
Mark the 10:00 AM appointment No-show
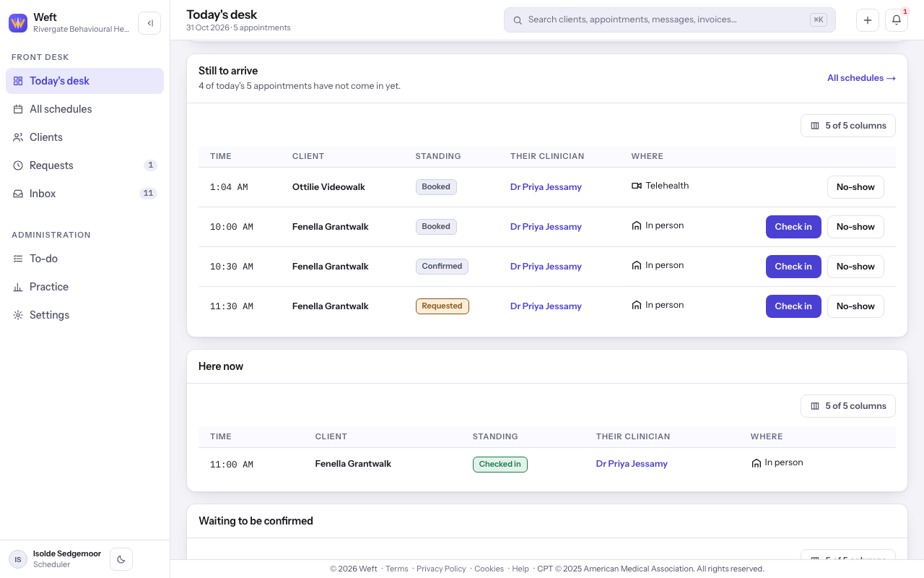click(855, 227)
